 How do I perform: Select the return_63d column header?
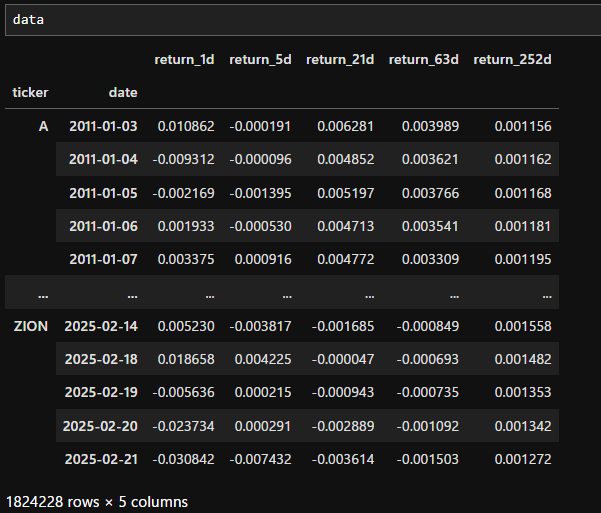pos(424,59)
